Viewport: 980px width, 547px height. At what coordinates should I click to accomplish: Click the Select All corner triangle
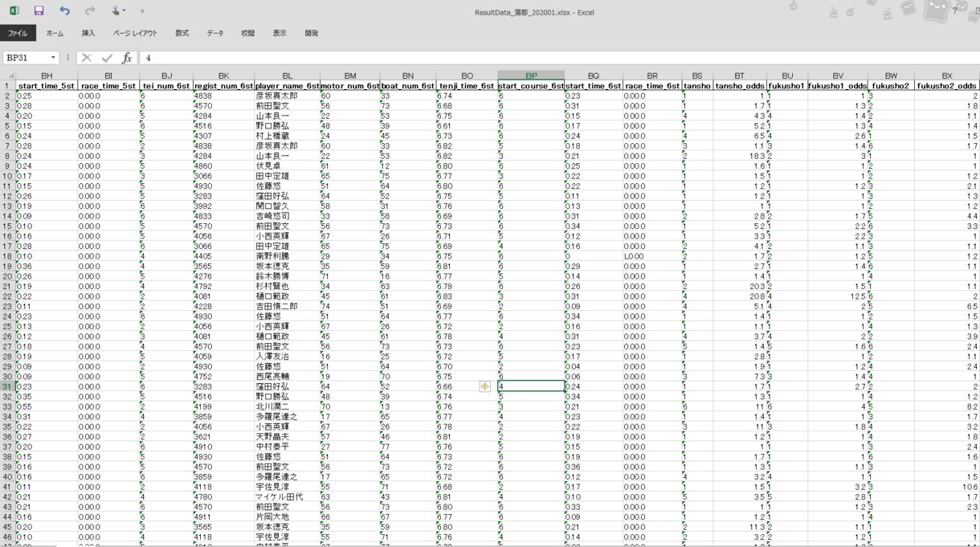point(8,76)
